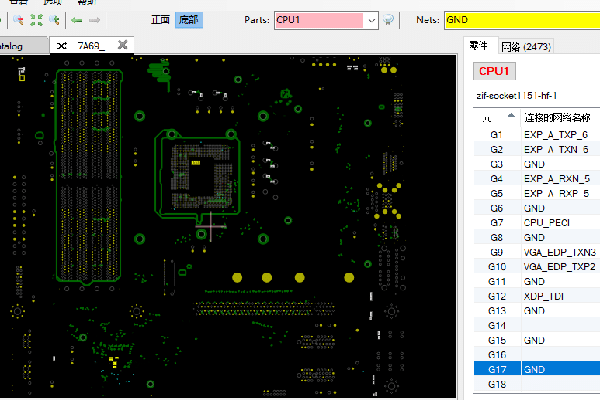
Task: Select the 7A69_ document tab
Action: point(91,46)
